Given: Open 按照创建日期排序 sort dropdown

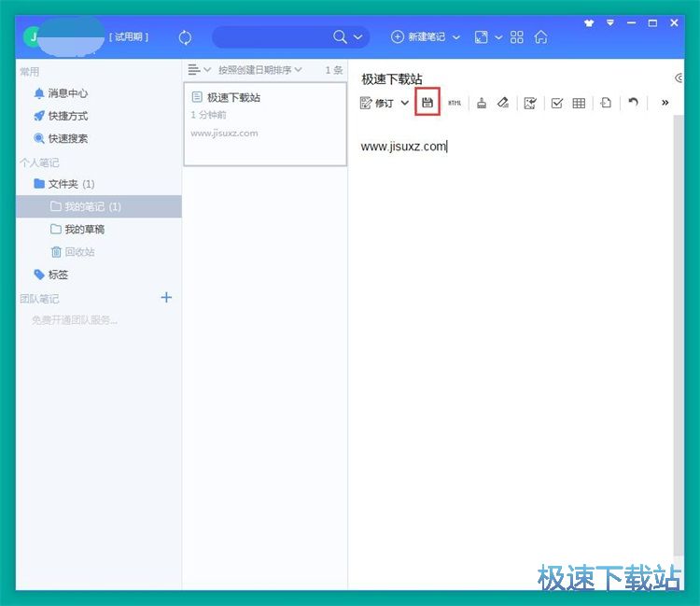Looking at the screenshot, I should coord(259,70).
